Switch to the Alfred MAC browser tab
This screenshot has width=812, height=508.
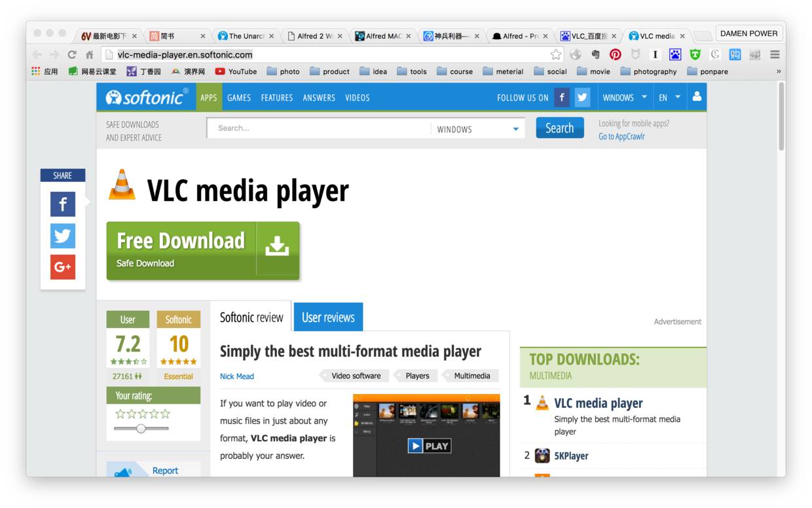coord(382,36)
